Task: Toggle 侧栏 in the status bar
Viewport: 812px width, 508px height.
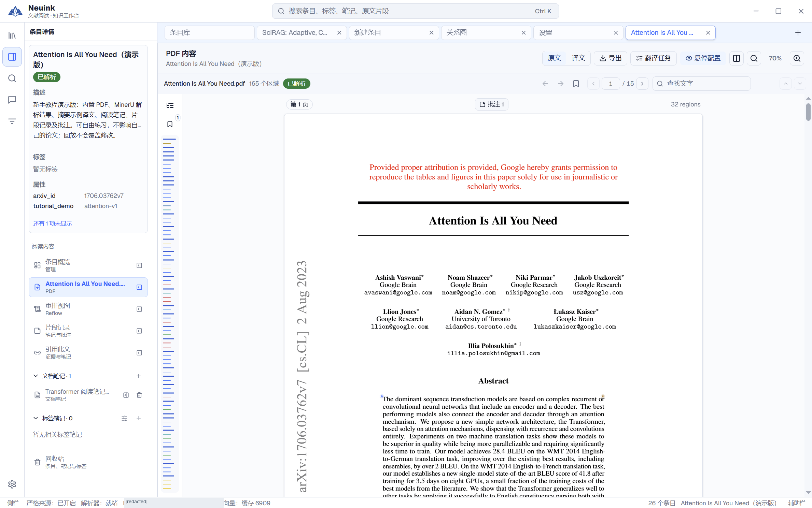Action: pyautogui.click(x=13, y=503)
